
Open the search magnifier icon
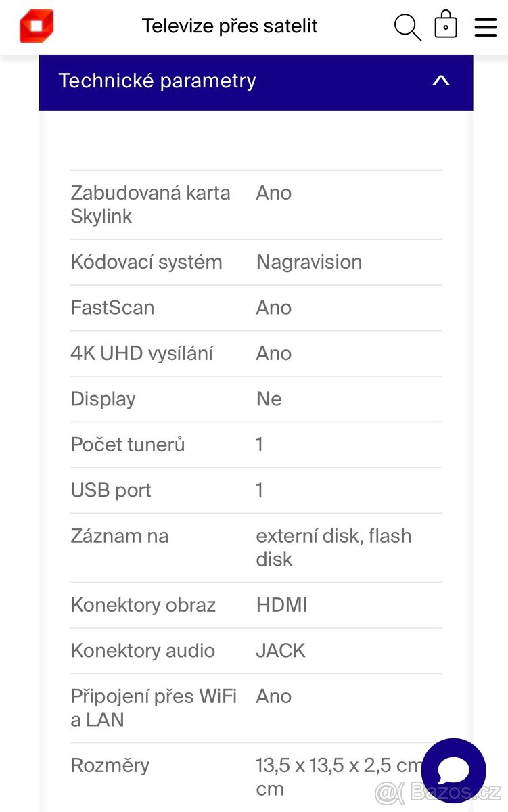(x=407, y=27)
